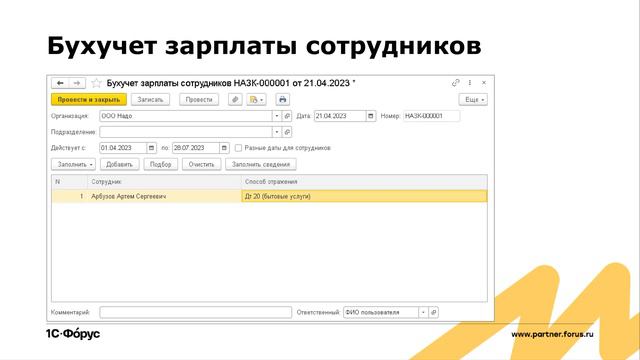Open Ответственный record via open icon

(x=433, y=312)
